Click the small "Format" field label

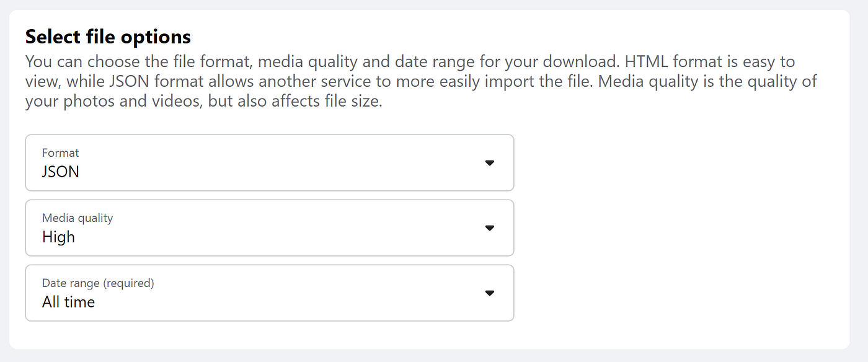coord(60,152)
